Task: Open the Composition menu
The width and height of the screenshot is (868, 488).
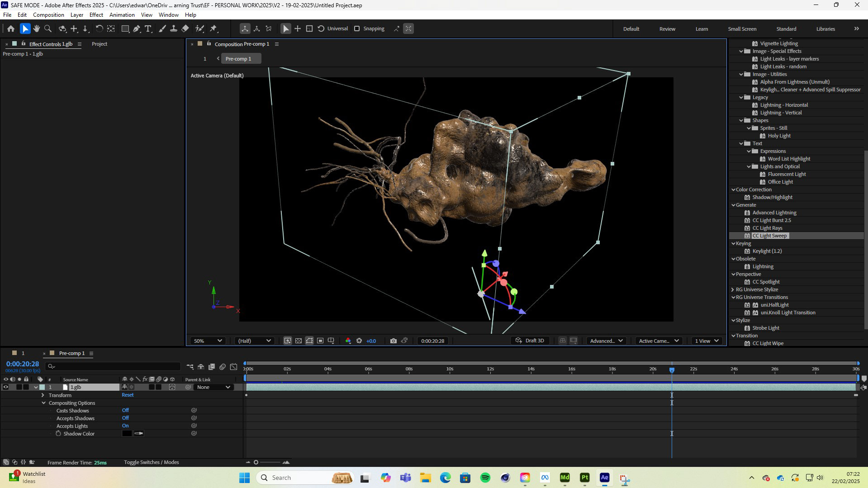Action: pyautogui.click(x=48, y=15)
